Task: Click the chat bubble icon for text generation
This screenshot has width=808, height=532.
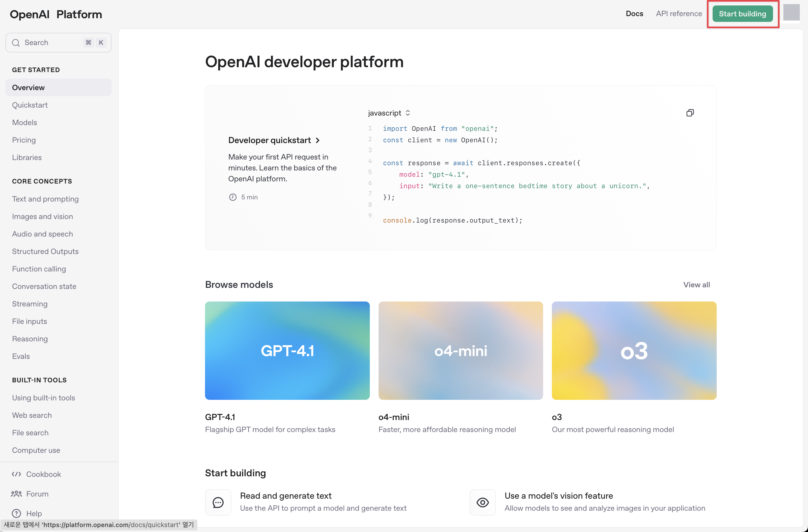Action: (218, 502)
